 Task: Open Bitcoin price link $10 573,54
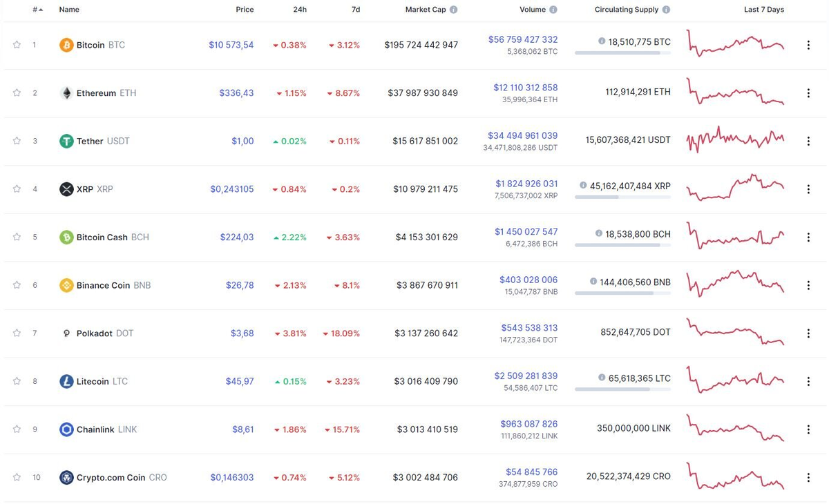coord(231,45)
